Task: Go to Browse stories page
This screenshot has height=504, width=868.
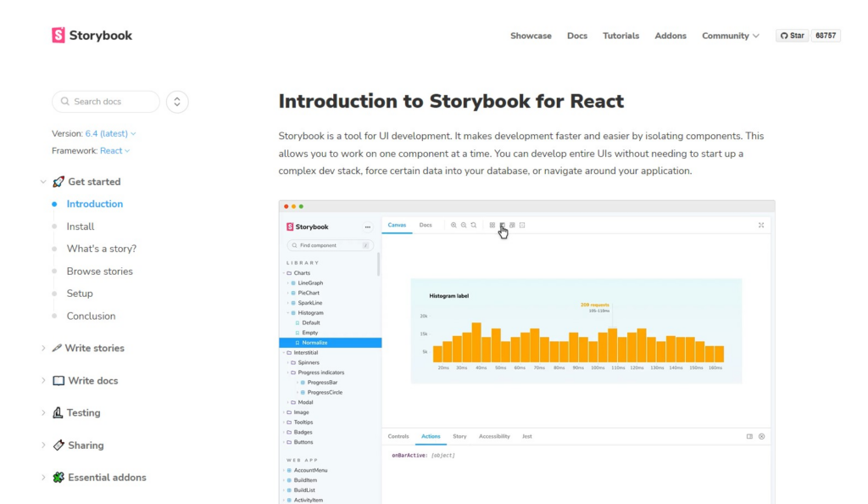Action: [100, 272]
